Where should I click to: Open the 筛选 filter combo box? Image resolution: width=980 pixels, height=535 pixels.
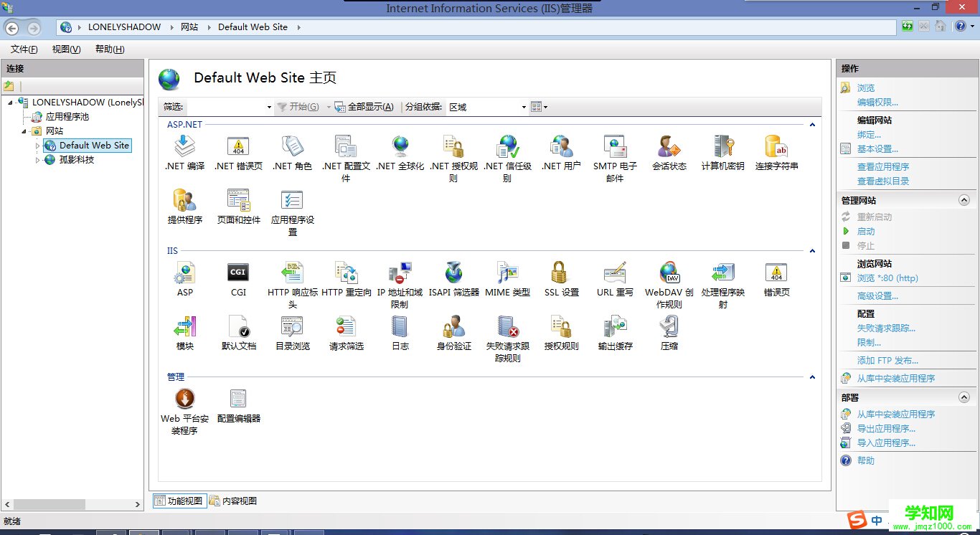(230, 107)
